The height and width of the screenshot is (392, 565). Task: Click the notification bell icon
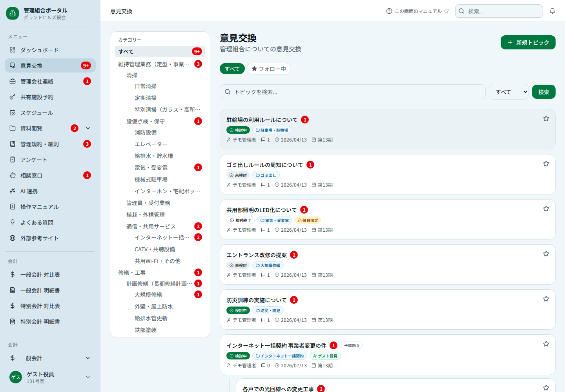point(552,11)
